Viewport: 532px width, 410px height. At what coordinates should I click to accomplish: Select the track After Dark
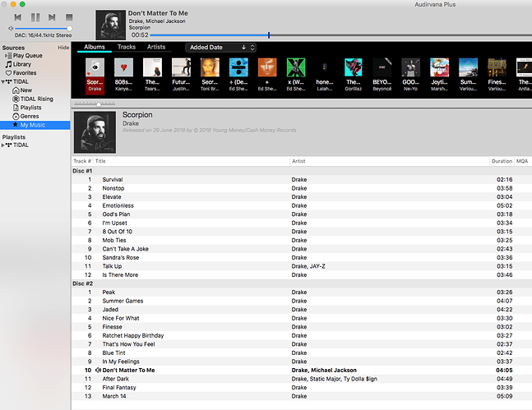pos(302,379)
